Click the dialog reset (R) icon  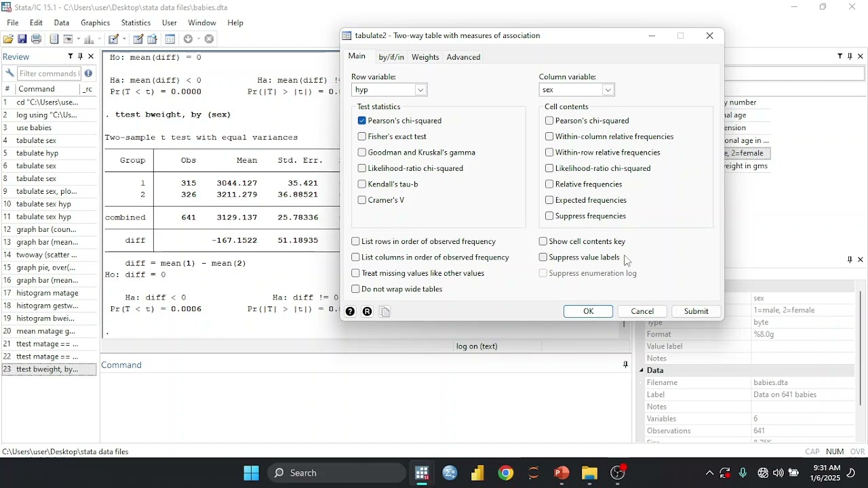[368, 312]
